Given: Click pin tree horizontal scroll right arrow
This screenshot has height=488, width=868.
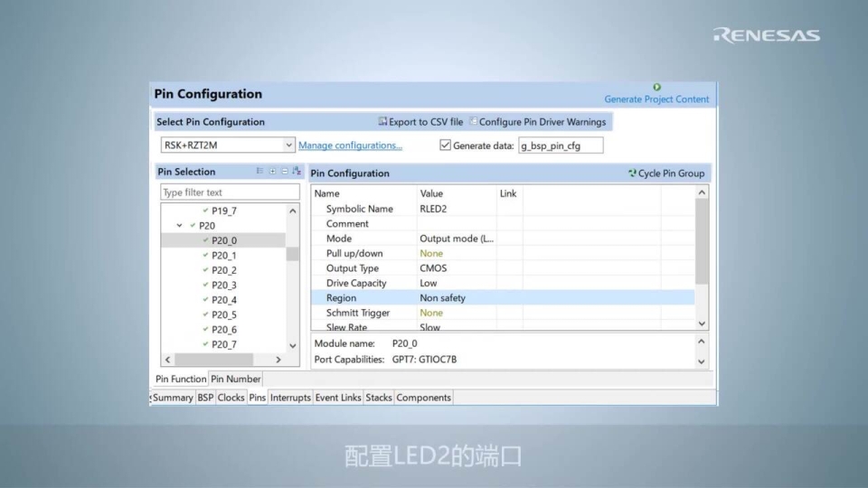Looking at the screenshot, I should (278, 360).
